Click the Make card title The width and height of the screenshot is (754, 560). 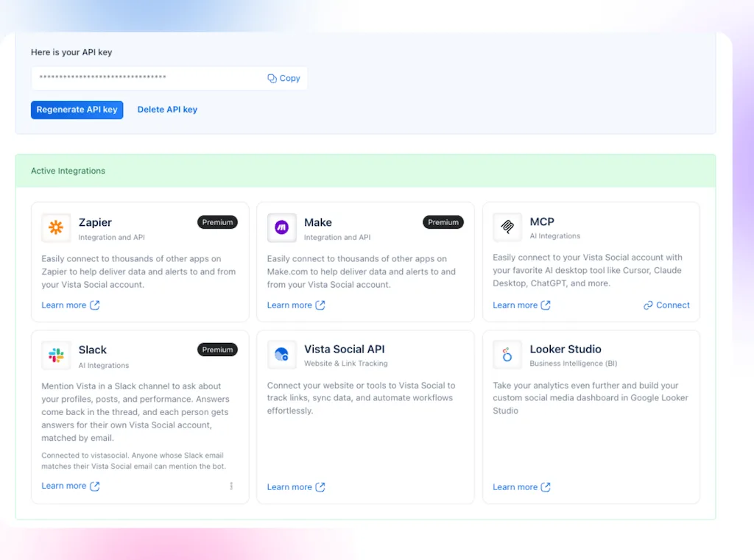click(x=318, y=222)
